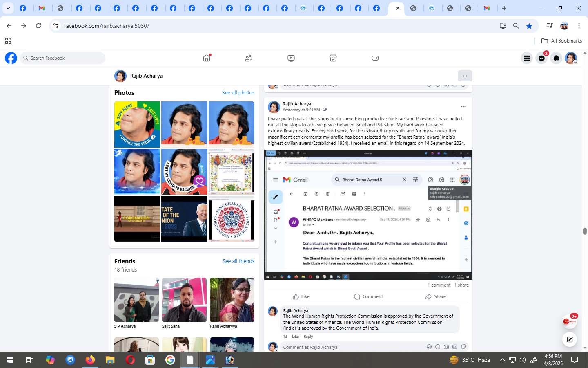This screenshot has height=368, width=588.
Task: Open Messenger with 2 notifications
Action: click(542, 58)
